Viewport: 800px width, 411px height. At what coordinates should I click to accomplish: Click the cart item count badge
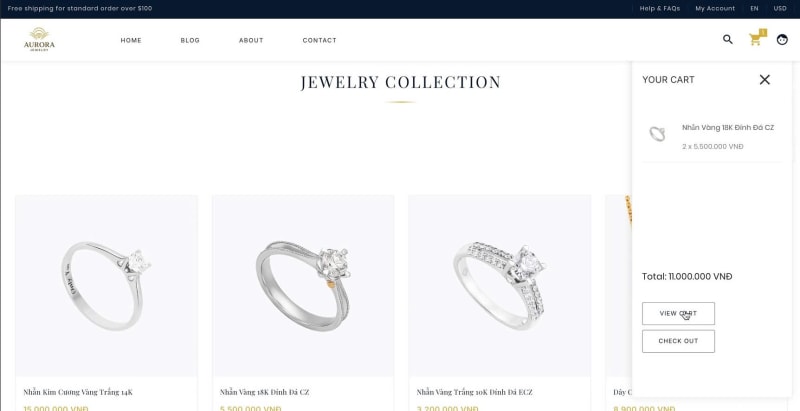tap(763, 33)
